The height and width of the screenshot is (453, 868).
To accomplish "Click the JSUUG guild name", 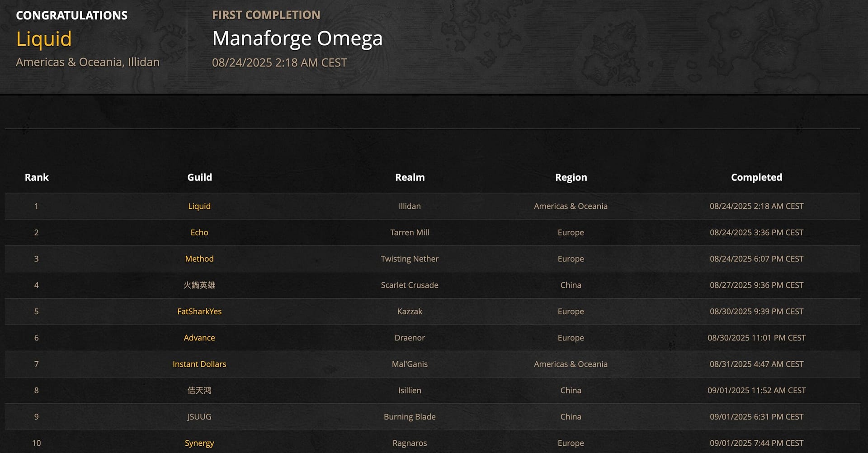I will [199, 417].
